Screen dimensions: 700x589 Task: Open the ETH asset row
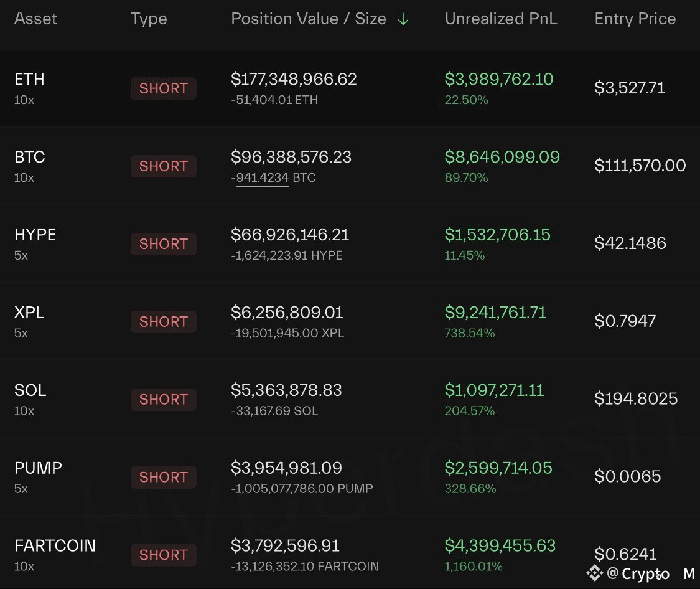pos(350,88)
